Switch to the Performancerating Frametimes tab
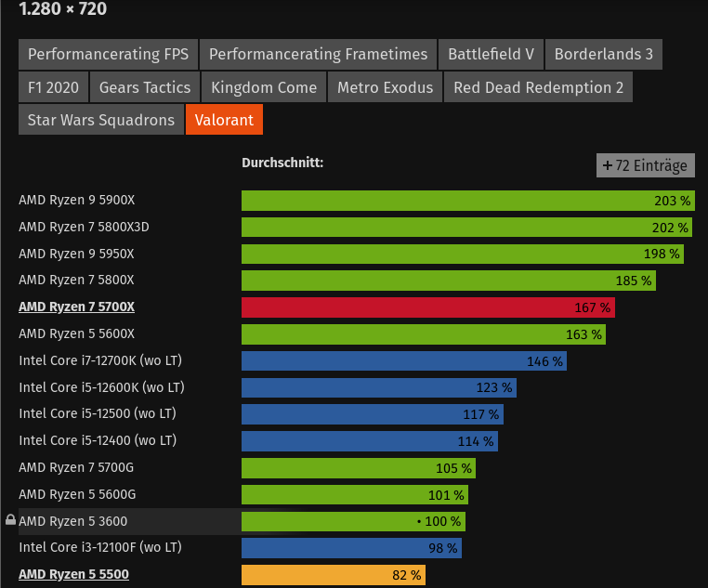The image size is (708, 588). point(318,54)
